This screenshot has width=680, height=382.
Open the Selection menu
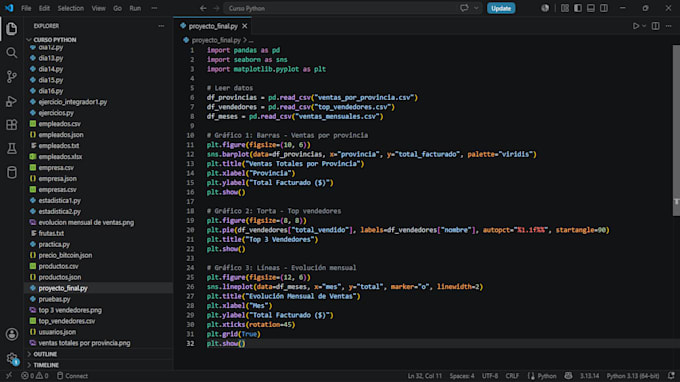pyautogui.click(x=71, y=8)
